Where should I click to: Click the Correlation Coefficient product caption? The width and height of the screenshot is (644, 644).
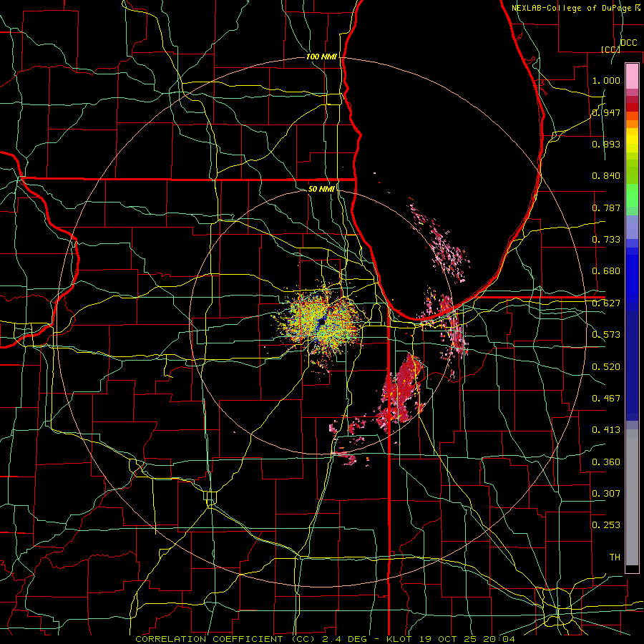[x=325, y=639]
